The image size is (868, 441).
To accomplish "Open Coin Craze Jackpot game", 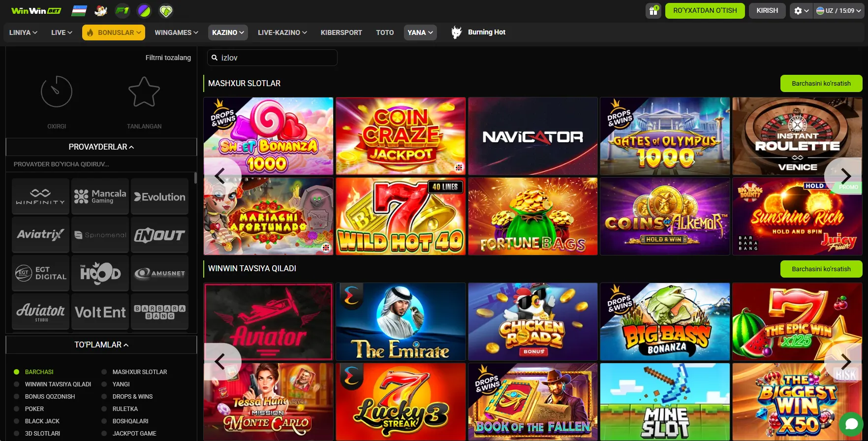I will pos(401,136).
